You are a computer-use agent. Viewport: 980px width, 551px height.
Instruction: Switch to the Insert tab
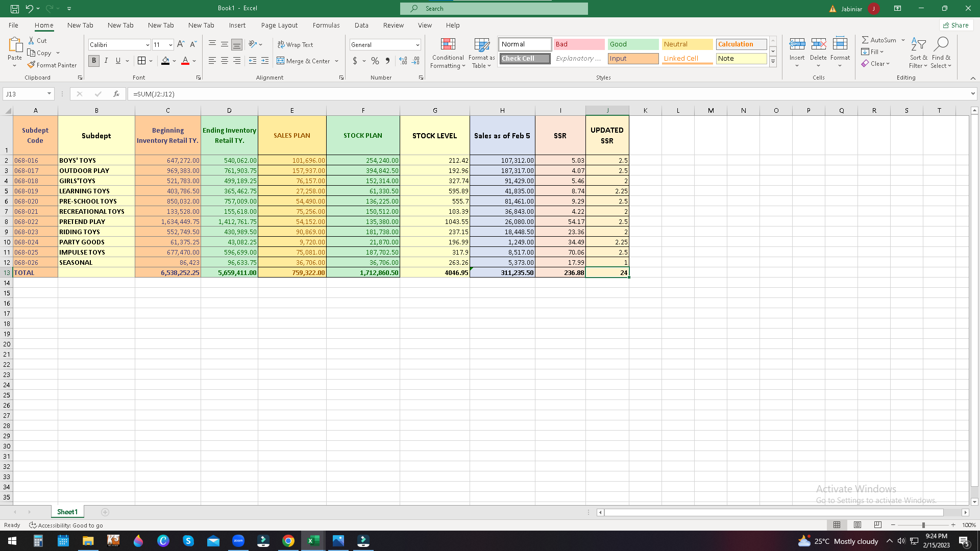(x=237, y=25)
